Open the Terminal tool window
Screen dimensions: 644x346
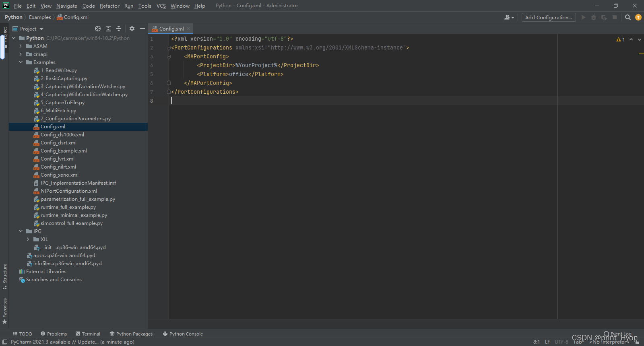pos(88,334)
